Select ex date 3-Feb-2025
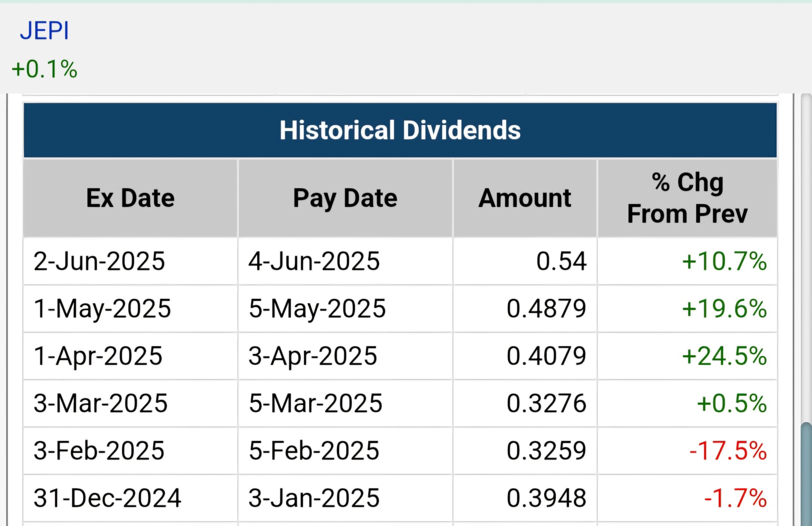 point(99,451)
